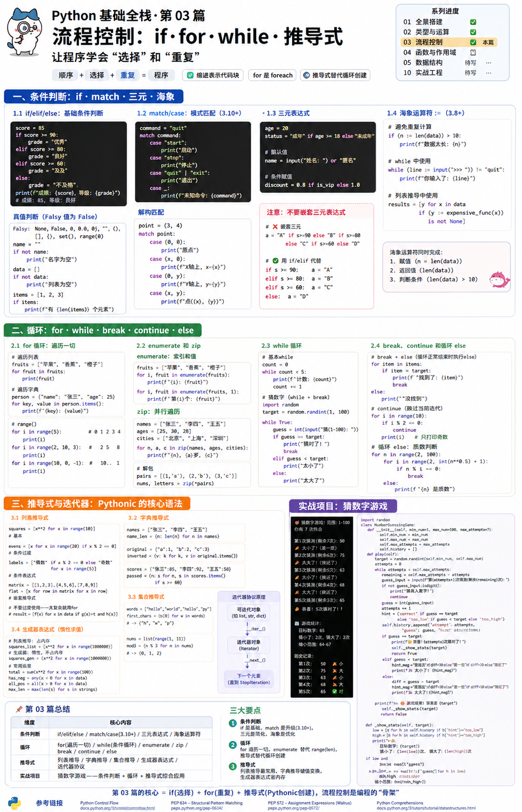Screen dimensions: 522x812
Task: Click the 可迭代对象 box in protocol diagram
Action: (x=249, y=612)
